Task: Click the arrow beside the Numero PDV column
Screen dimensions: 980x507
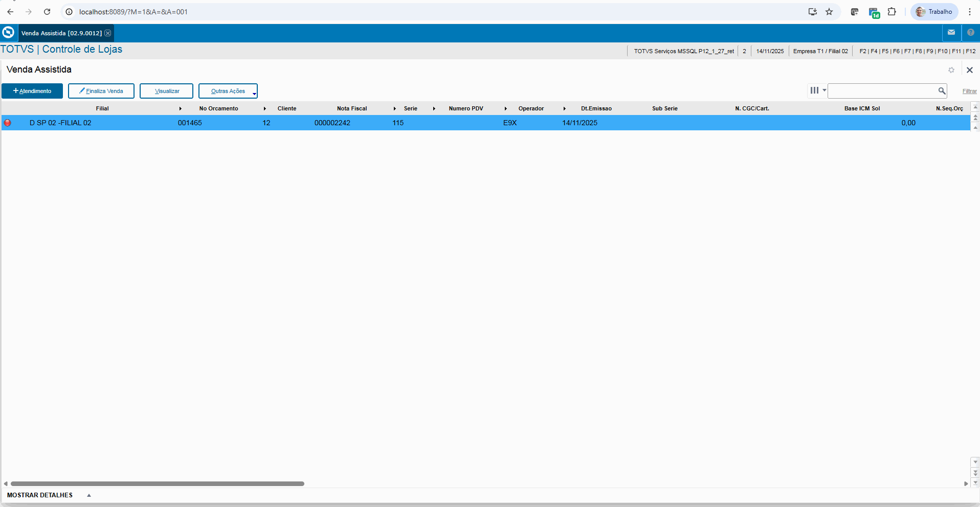Action: (x=506, y=109)
